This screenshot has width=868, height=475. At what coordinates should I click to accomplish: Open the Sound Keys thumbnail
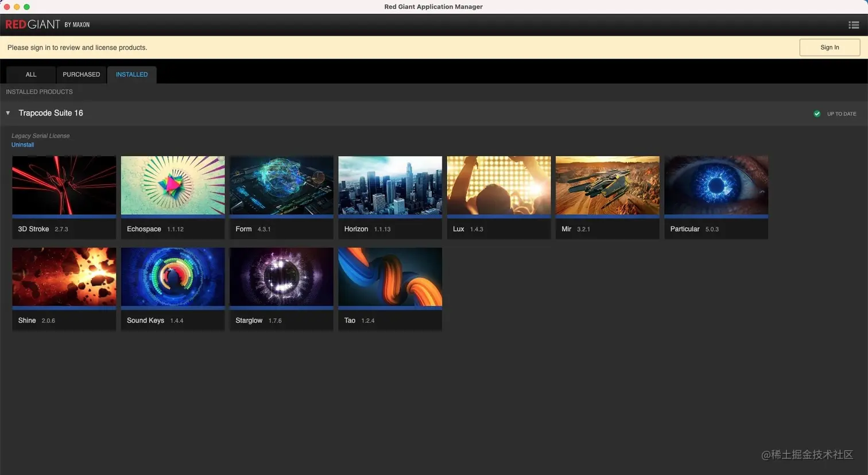point(173,277)
